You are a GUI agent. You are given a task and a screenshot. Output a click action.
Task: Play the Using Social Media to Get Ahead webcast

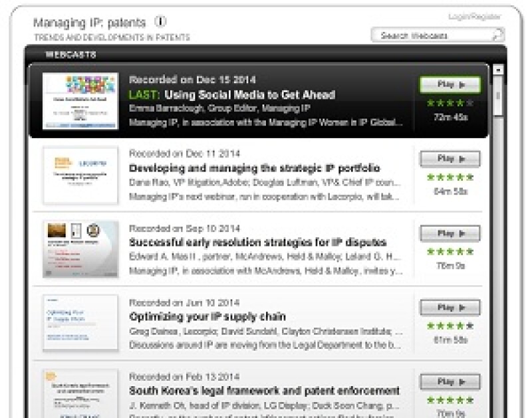click(x=450, y=85)
